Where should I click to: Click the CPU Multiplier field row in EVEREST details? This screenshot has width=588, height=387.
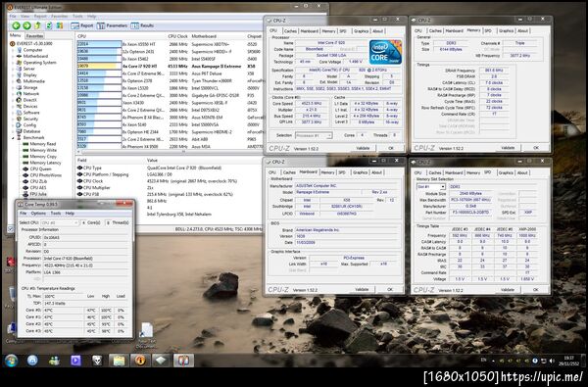click(x=169, y=187)
